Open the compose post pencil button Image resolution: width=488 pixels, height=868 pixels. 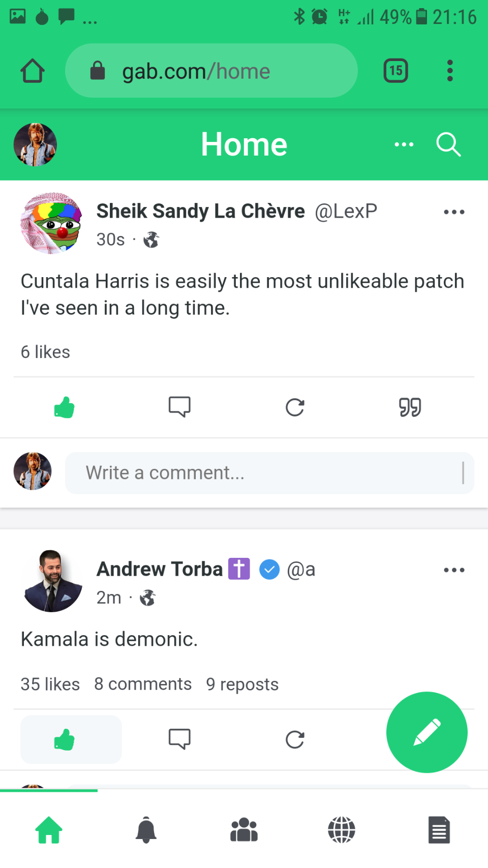coord(426,732)
